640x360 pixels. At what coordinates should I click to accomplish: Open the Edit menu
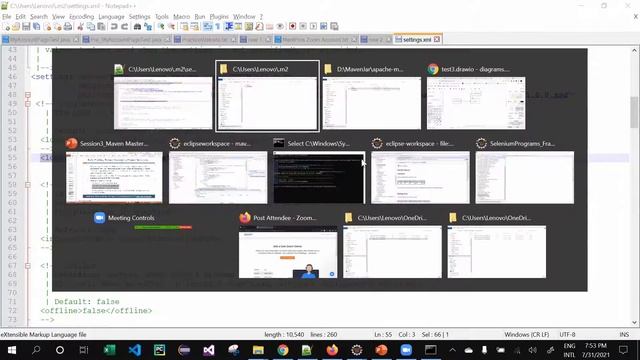click(x=20, y=17)
